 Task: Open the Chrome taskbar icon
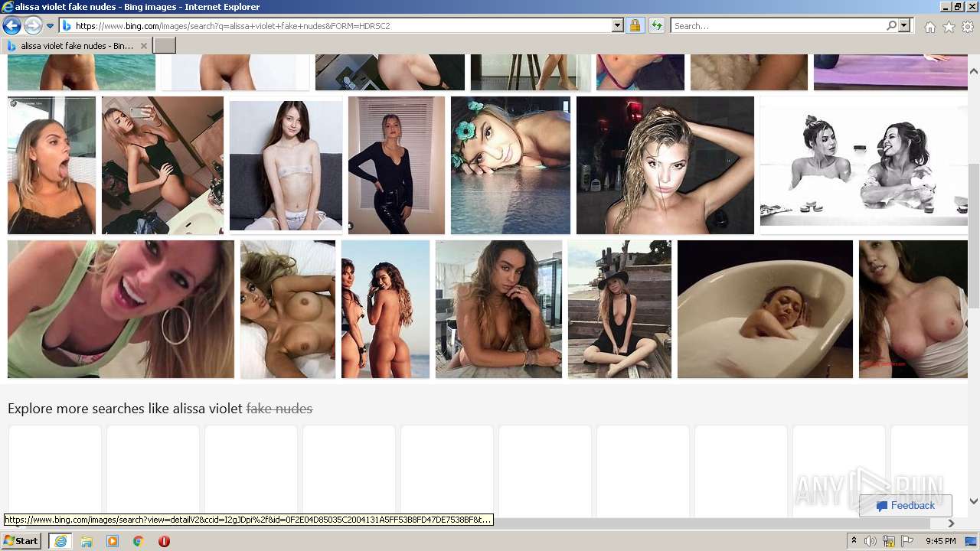coord(139,541)
